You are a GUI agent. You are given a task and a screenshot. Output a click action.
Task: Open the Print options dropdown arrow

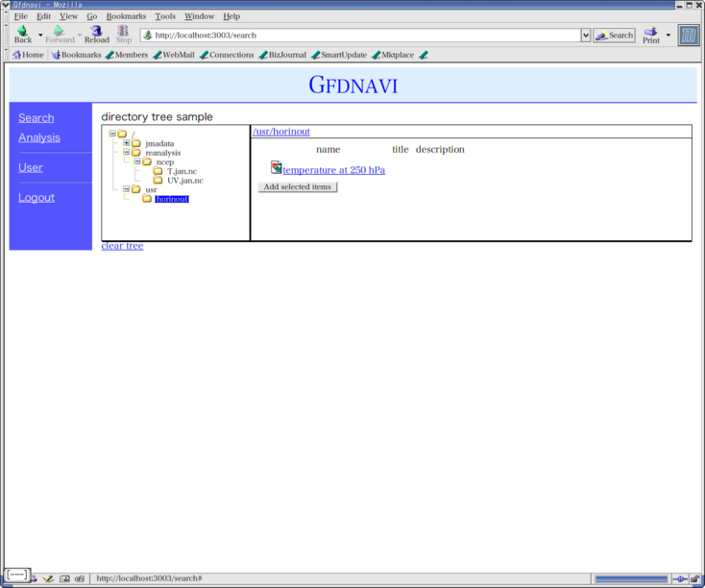click(x=669, y=36)
